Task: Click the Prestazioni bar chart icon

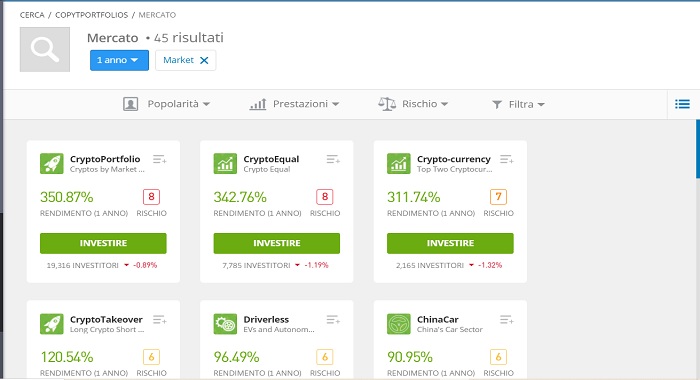Action: [x=258, y=104]
